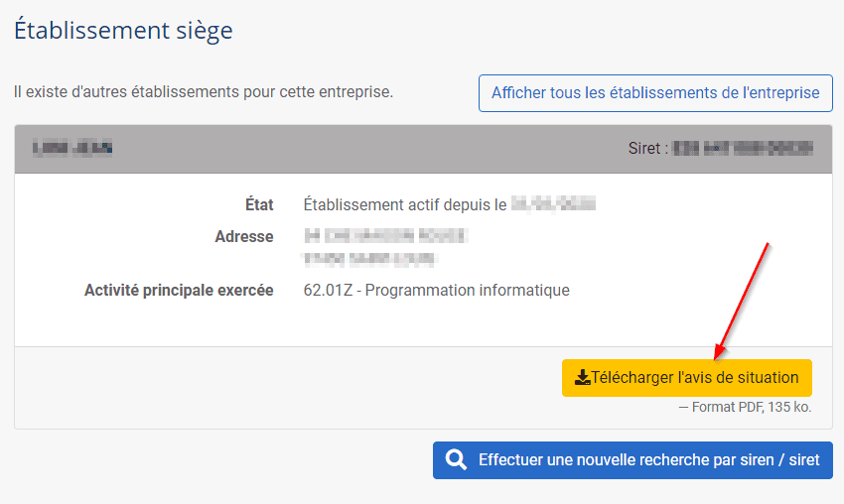Viewport: 844px width, 504px height.
Task: Click the blurred activation date
Action: (553, 205)
